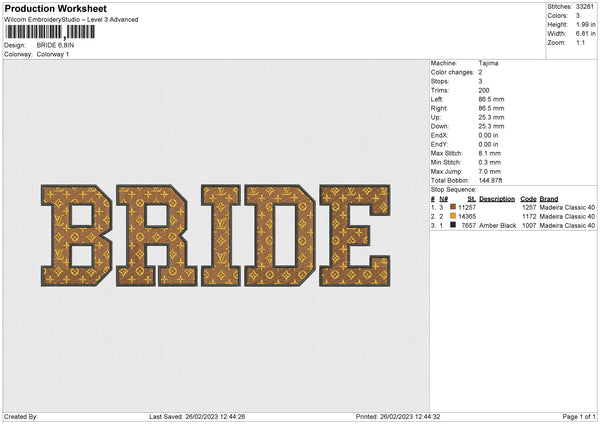
Task: Click the 'Amber Black' description
Action: [x=497, y=225]
